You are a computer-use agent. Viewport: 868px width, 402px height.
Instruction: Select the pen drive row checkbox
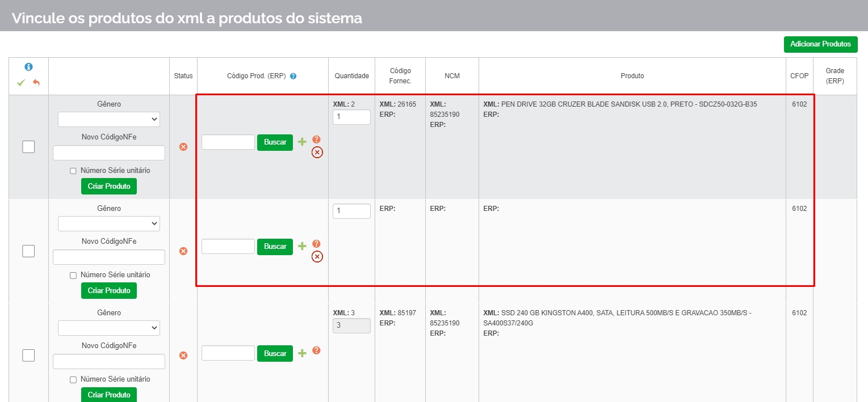(28, 147)
